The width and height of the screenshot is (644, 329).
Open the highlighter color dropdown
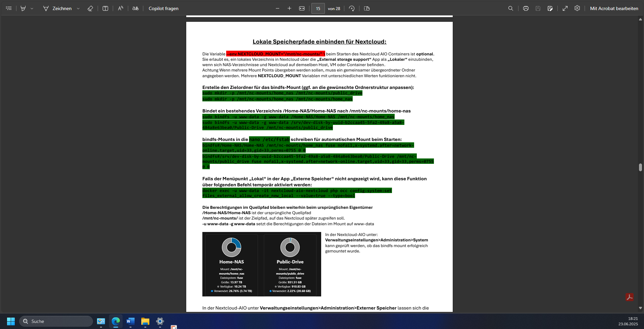coord(32,8)
